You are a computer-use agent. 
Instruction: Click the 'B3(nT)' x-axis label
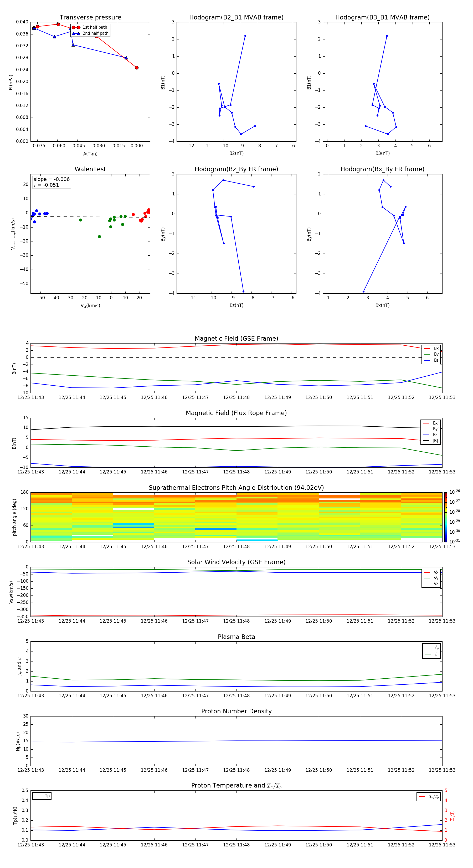pyautogui.click(x=382, y=153)
